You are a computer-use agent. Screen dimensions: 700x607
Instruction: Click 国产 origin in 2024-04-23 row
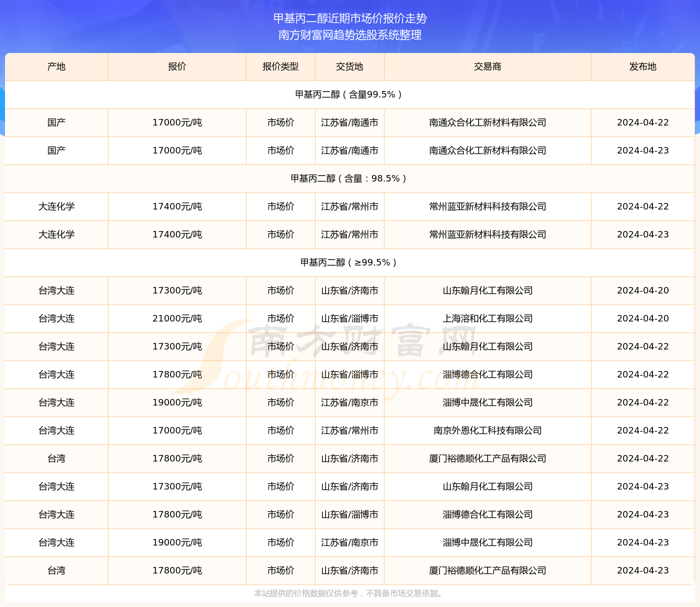coord(56,150)
